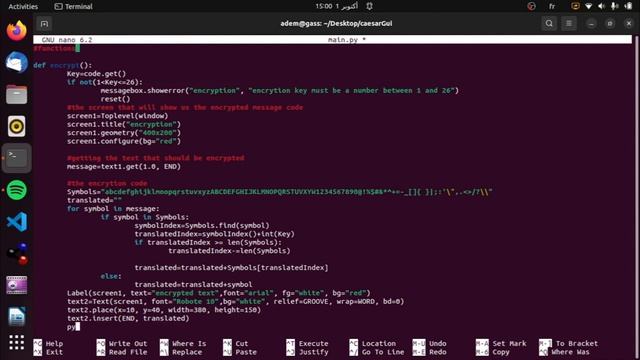Open Rhythmbox music player in dock
Viewport: 640px width, 360px height.
pos(17,126)
